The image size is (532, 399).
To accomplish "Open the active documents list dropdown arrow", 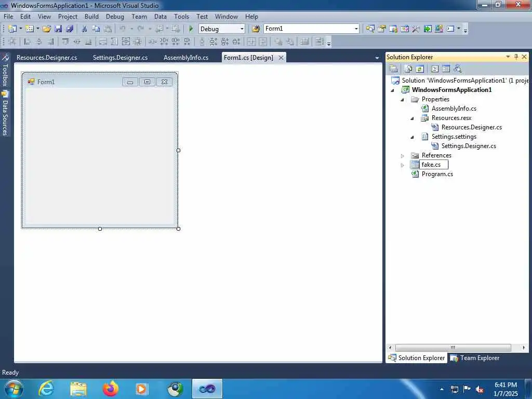I will [x=377, y=58].
